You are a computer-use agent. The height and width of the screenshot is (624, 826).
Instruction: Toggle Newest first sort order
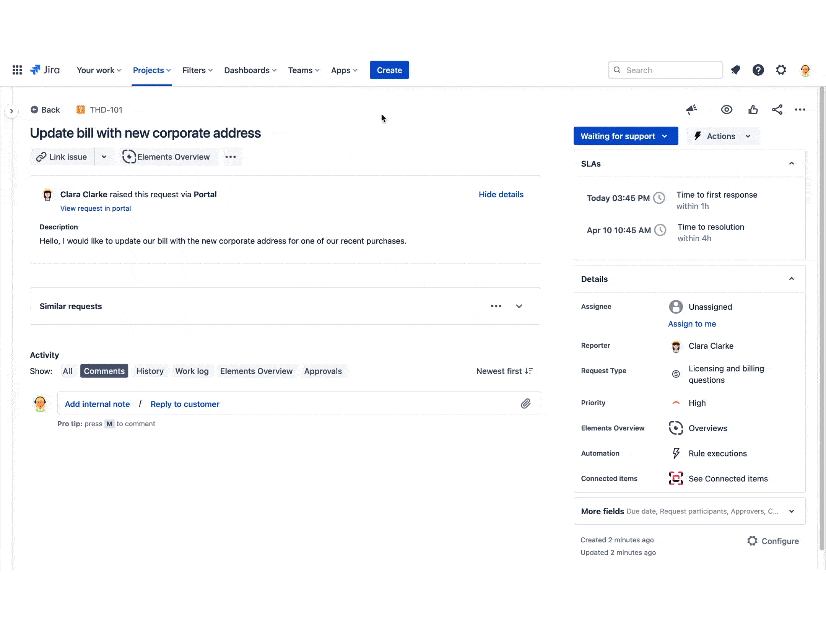coord(504,371)
